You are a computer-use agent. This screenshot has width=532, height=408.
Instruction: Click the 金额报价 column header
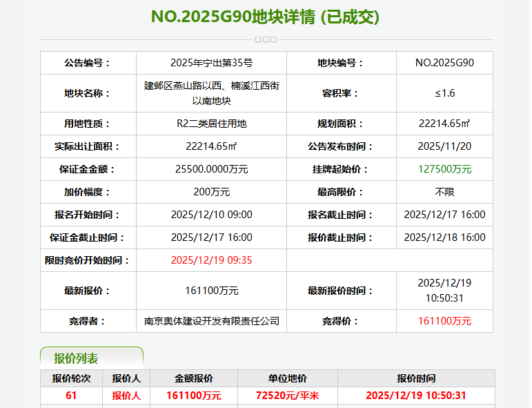pos(194,378)
